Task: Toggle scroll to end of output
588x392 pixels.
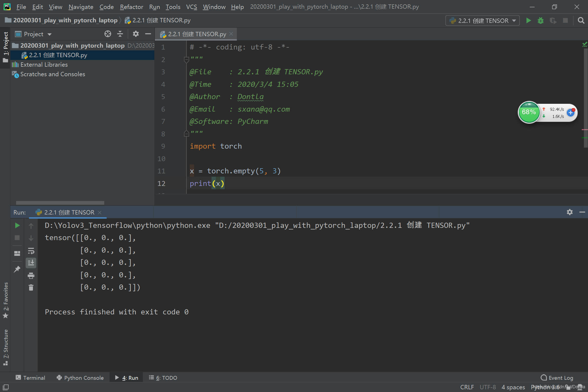Action: (x=31, y=263)
